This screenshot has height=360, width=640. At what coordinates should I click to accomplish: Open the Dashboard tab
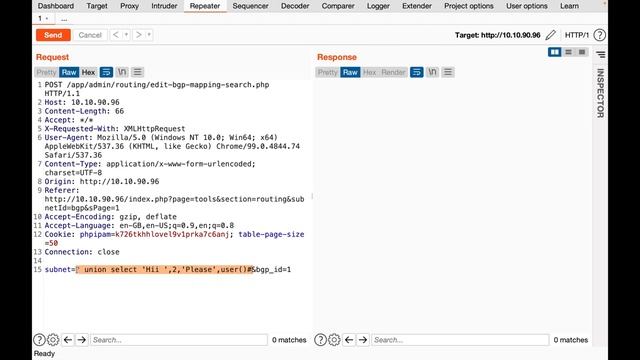pyautogui.click(x=56, y=6)
